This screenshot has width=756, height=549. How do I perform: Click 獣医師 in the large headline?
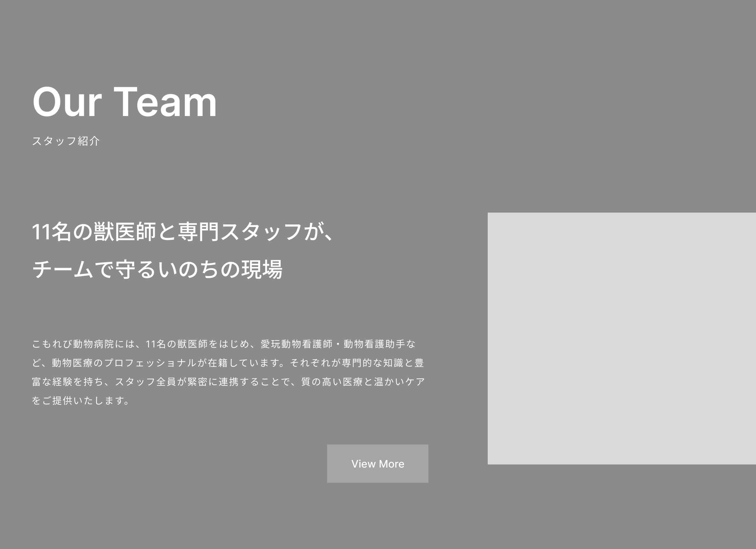[125, 231]
